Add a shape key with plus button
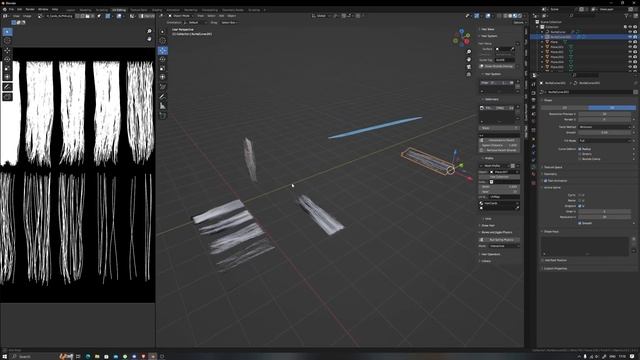 point(633,239)
